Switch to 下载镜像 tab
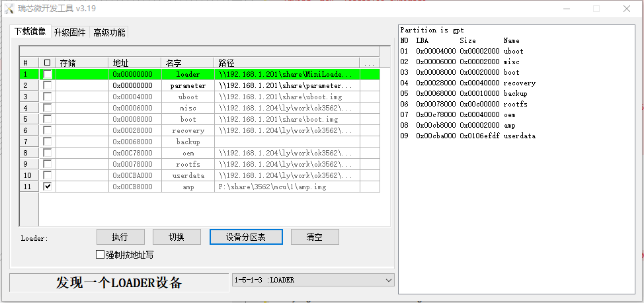 point(30,32)
